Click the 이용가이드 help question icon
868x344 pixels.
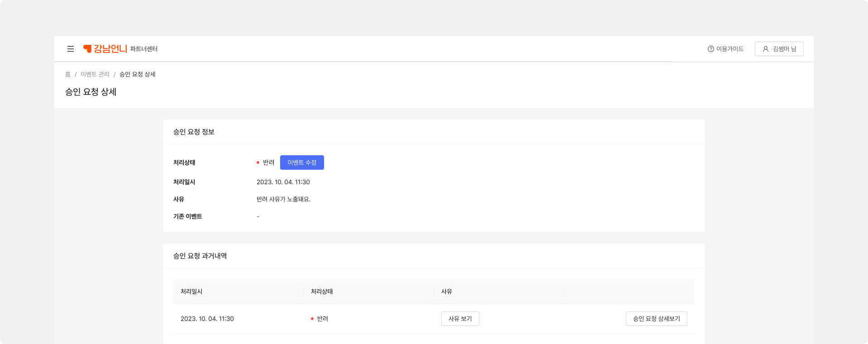click(x=711, y=49)
